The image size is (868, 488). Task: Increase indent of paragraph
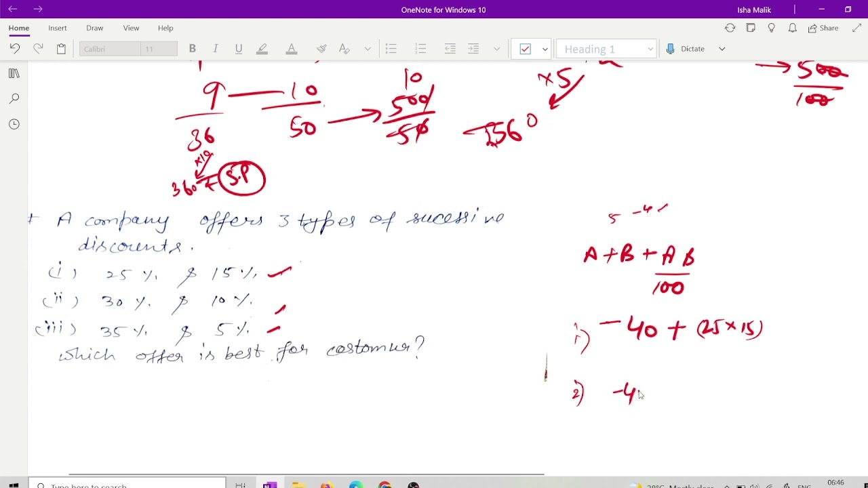click(473, 49)
